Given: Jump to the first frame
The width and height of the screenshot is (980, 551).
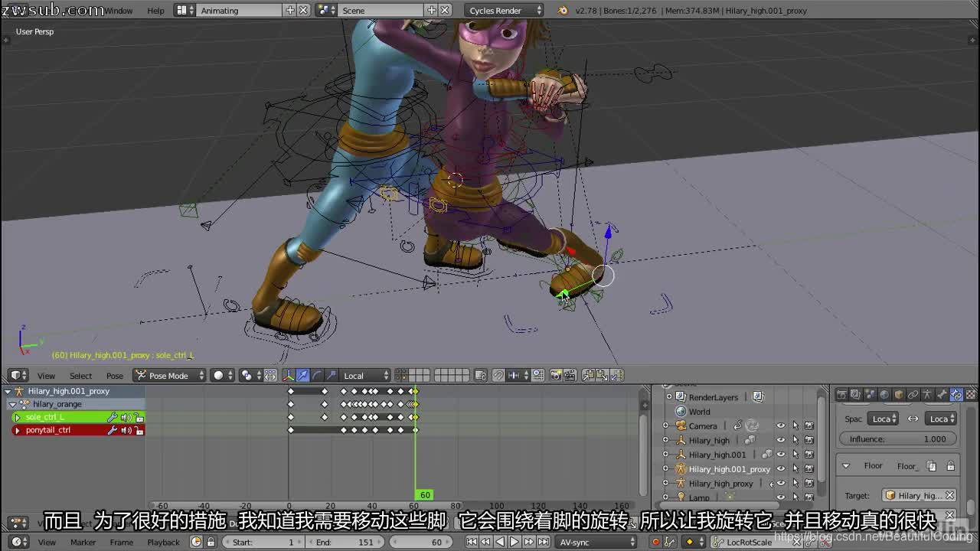Looking at the screenshot, I should coord(472,542).
